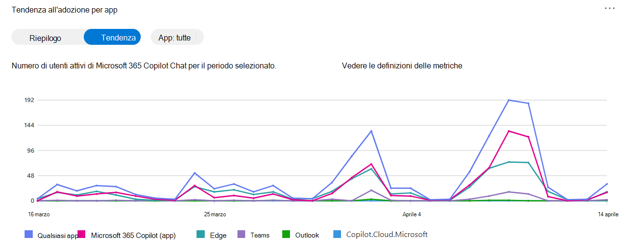Image resolution: width=644 pixels, height=250 pixels.
Task: Toggle the Edge series label
Action: 218,236
